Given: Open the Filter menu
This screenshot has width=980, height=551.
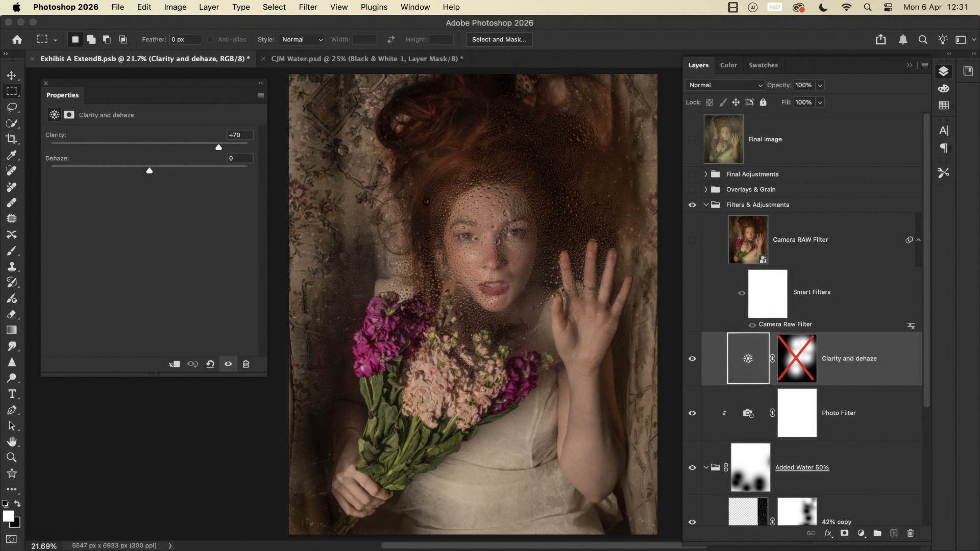Looking at the screenshot, I should [x=308, y=7].
